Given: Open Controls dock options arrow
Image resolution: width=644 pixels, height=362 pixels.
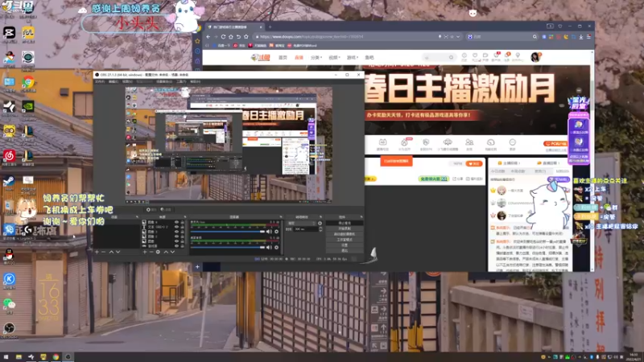Looking at the screenshot, I should tap(361, 216).
